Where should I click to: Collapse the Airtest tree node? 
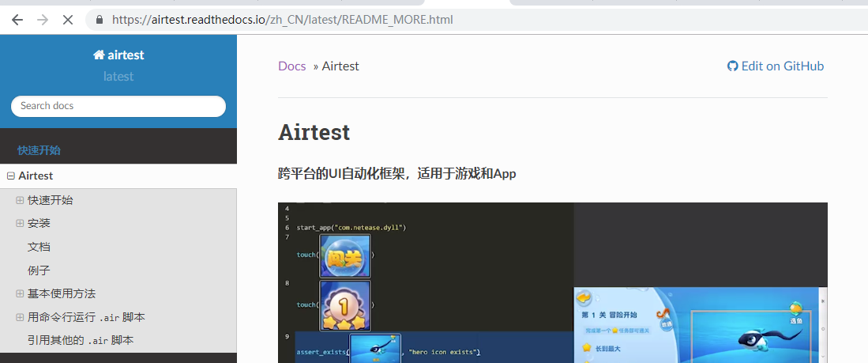tap(10, 176)
